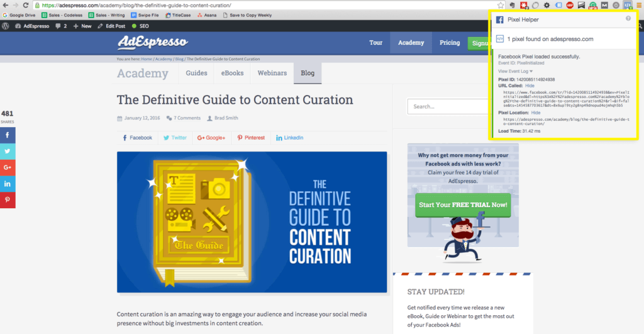Share post with inline Google+ button
644x334 pixels.
click(x=211, y=138)
